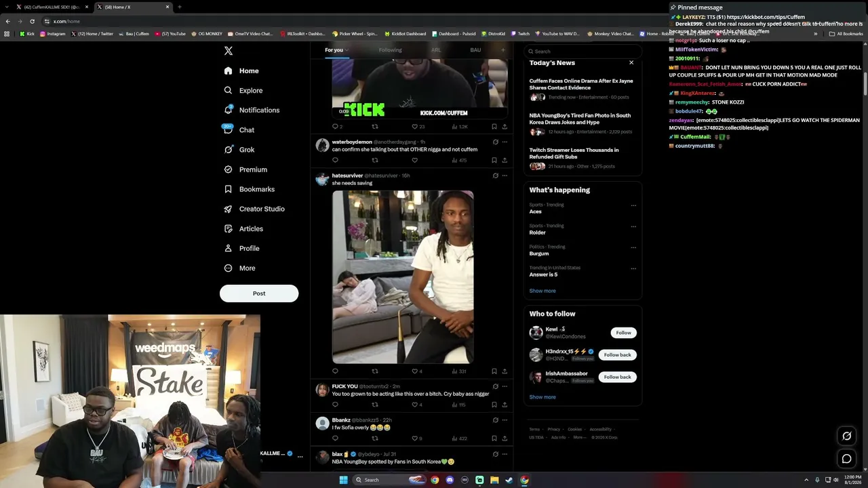Like waterboydemon's post
Image resolution: width=868 pixels, height=488 pixels.
(x=415, y=161)
